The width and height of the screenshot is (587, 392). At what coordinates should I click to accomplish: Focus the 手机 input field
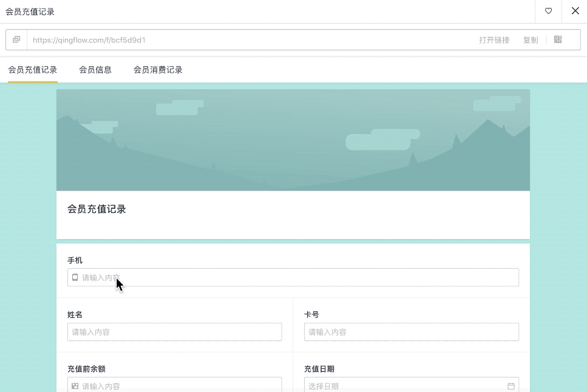point(293,277)
